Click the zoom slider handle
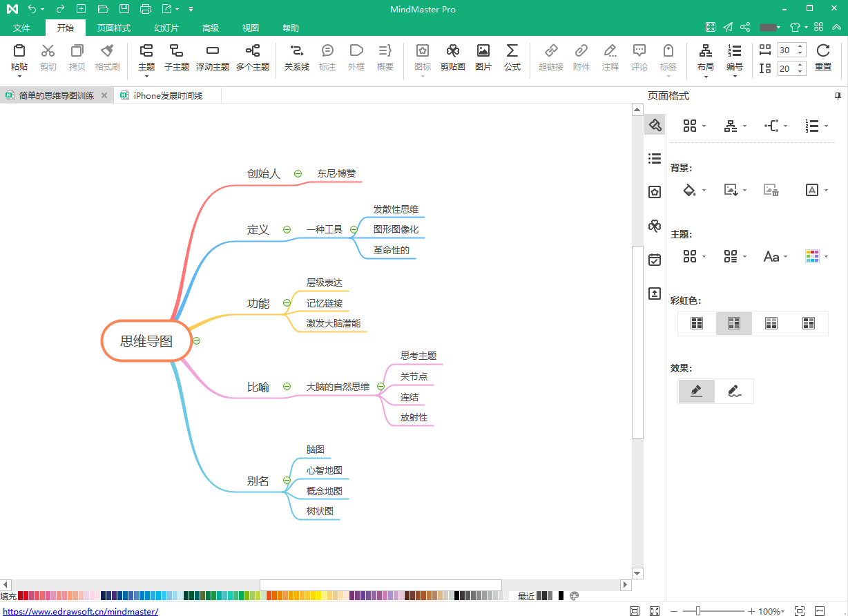 pos(698,611)
